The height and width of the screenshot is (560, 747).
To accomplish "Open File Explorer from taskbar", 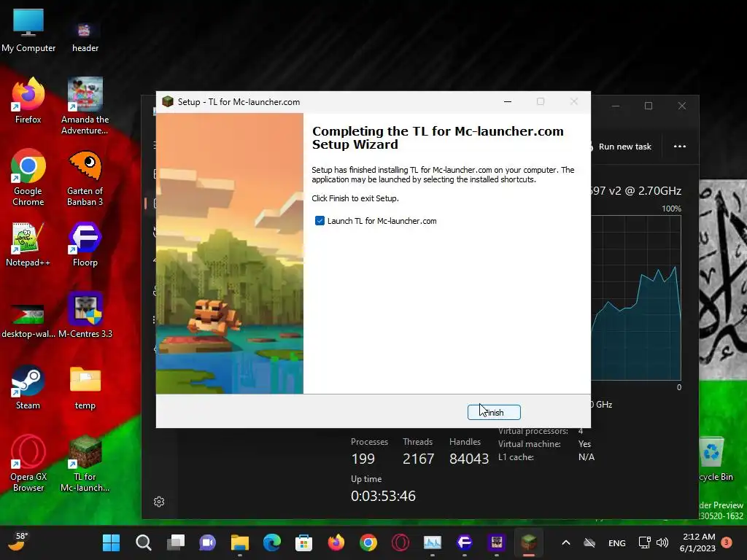I will 239,542.
